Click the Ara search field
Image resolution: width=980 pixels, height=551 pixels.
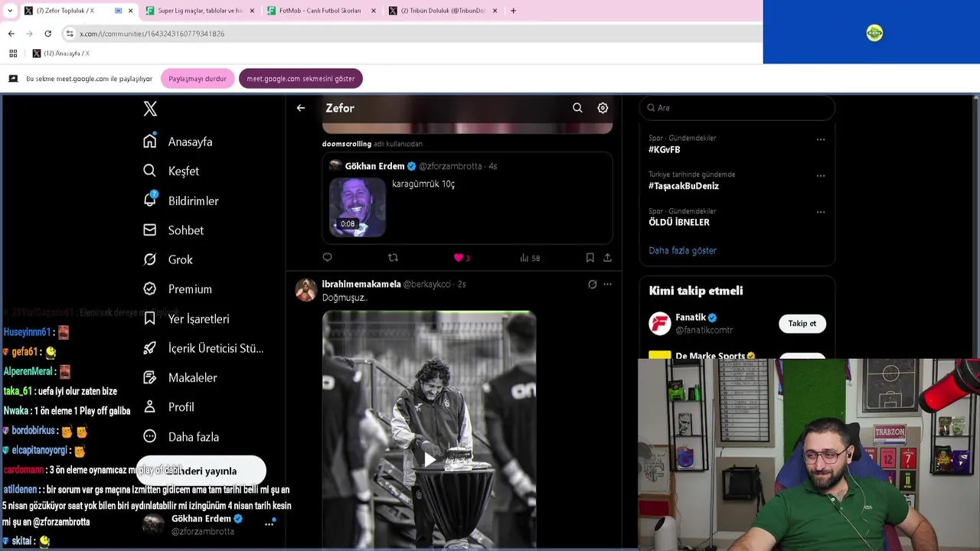737,108
